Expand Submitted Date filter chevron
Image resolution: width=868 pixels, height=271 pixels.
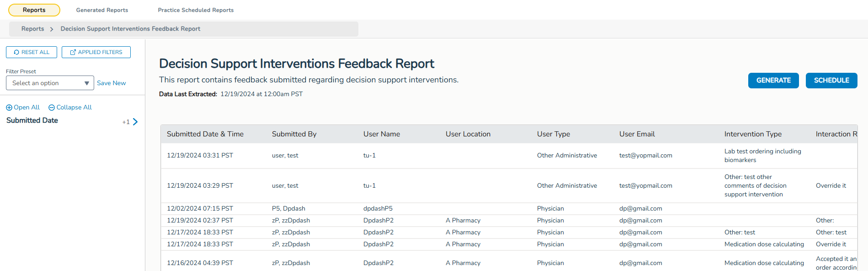click(x=135, y=122)
